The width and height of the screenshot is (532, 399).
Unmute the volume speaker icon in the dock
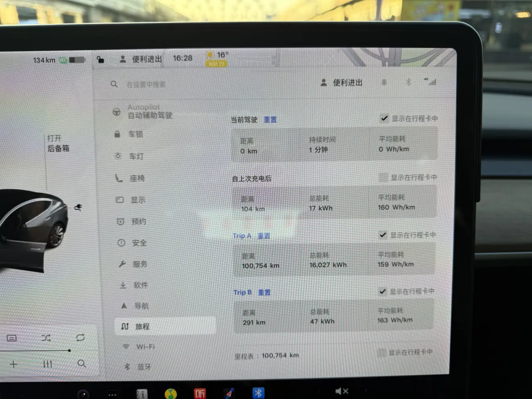click(x=341, y=391)
